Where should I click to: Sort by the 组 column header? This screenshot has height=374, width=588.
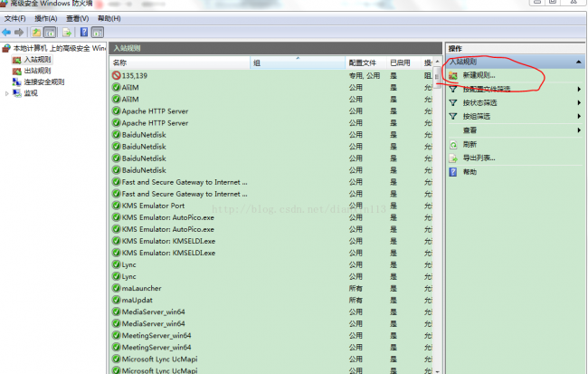298,62
